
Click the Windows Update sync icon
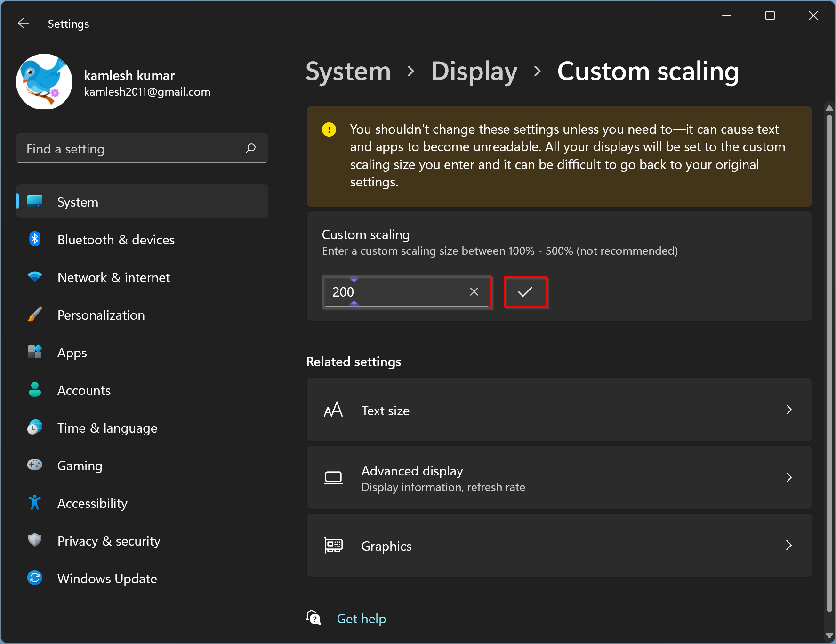pos(35,578)
